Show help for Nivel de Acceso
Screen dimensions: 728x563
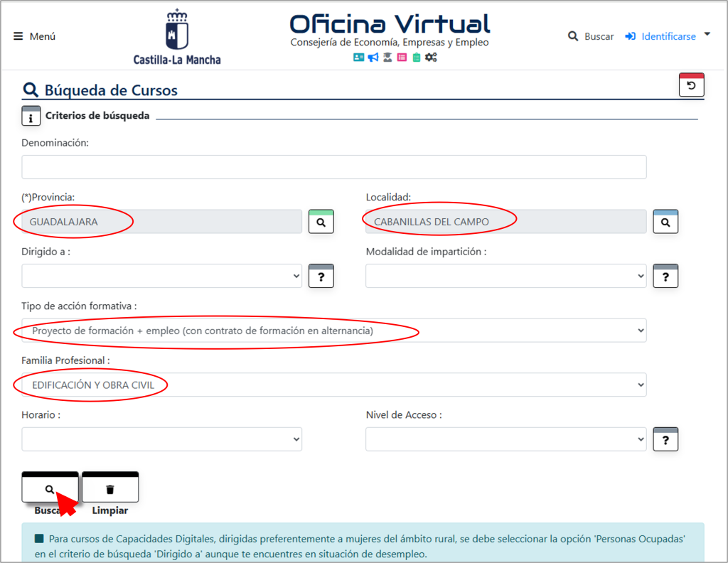pos(665,440)
